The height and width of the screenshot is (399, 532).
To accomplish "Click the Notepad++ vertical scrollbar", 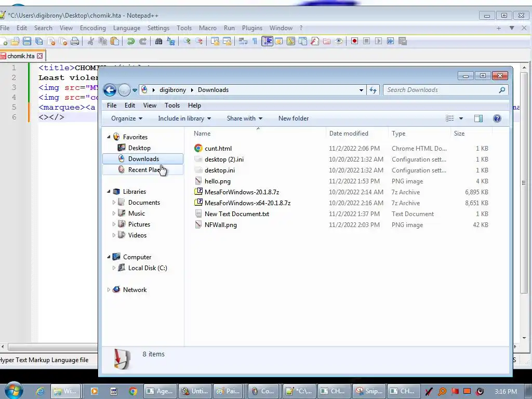I will click(x=524, y=182).
